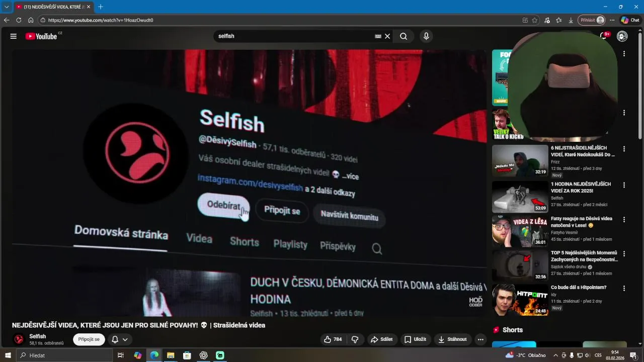
Task: Click the address bar URL
Action: pyautogui.click(x=101, y=20)
